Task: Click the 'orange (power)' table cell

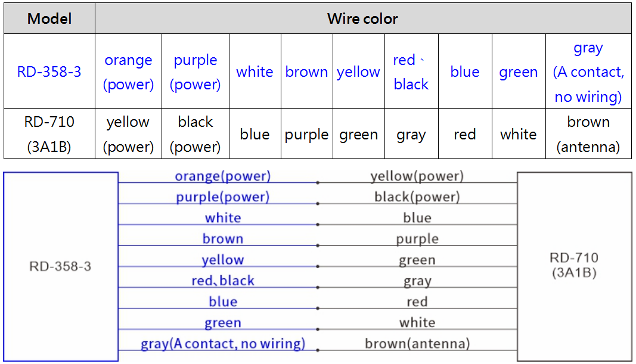Action: 128,72
